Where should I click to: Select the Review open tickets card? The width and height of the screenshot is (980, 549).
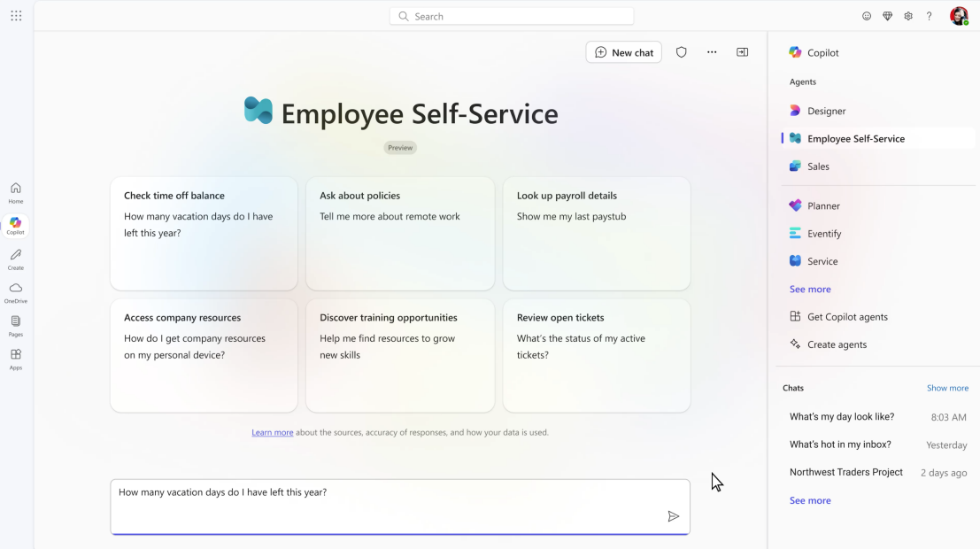[597, 355]
